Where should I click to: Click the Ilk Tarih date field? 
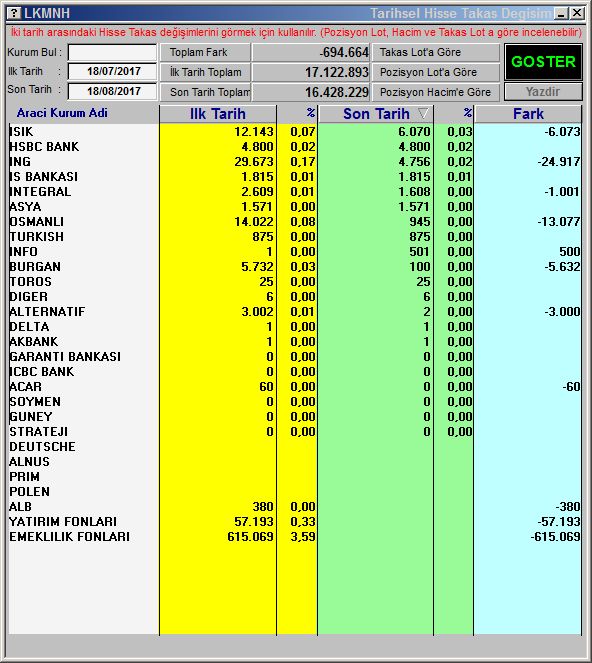coord(112,71)
